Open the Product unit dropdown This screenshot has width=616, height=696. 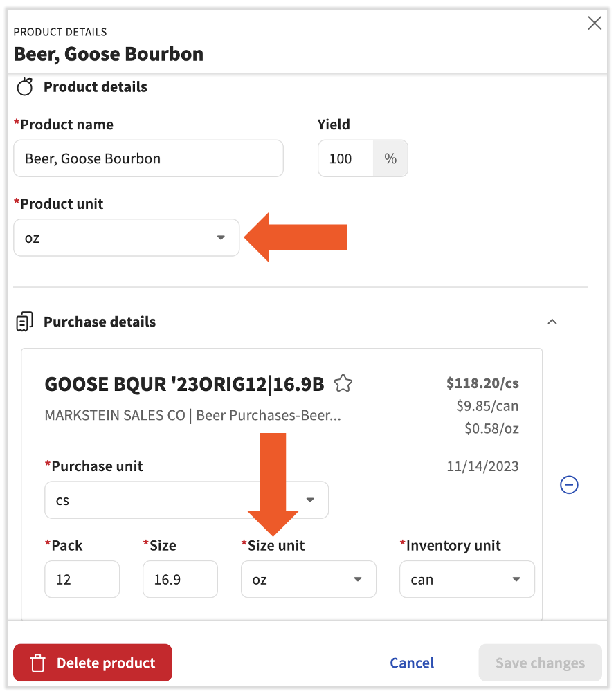126,238
